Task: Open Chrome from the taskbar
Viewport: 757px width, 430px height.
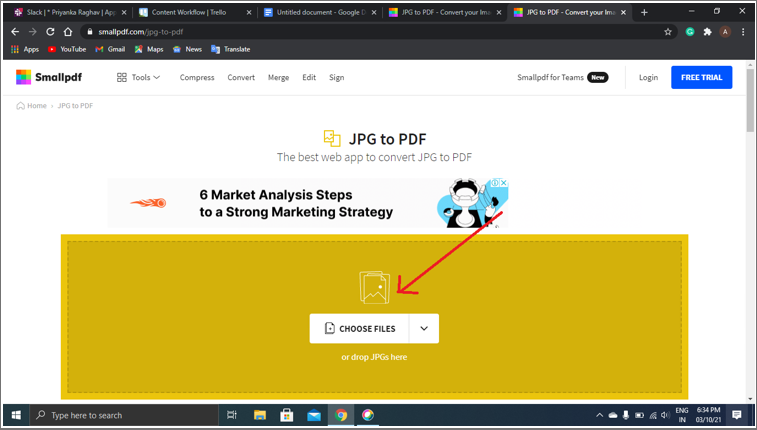Action: point(341,415)
